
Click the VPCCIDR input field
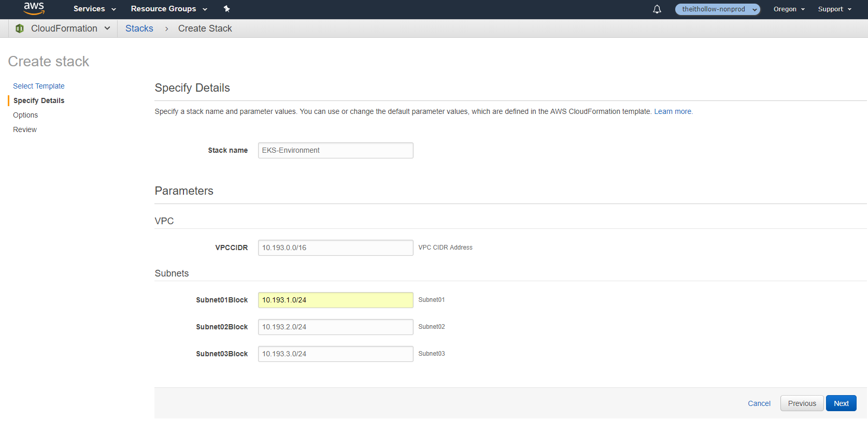pos(335,248)
